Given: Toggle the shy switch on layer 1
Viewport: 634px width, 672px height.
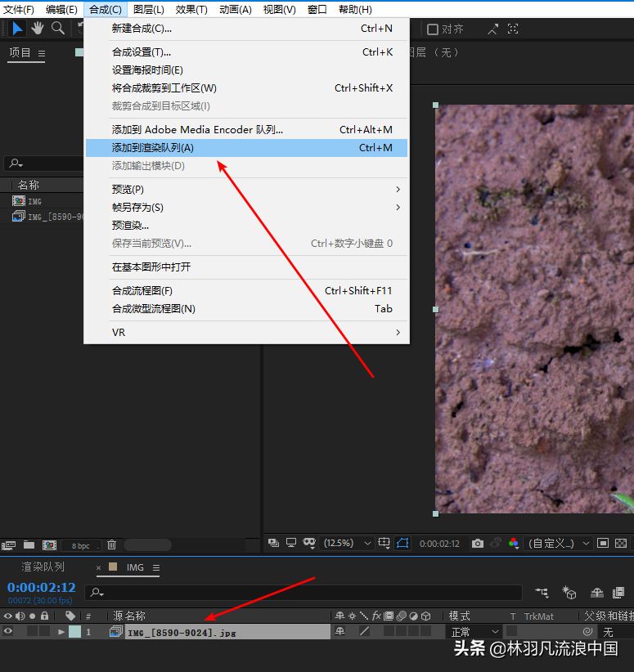Looking at the screenshot, I should 339,631.
